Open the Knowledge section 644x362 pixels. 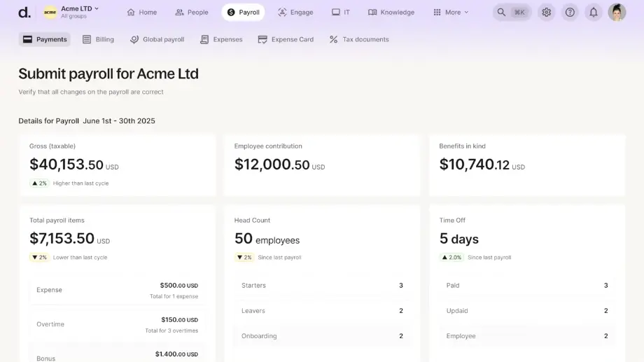[391, 12]
